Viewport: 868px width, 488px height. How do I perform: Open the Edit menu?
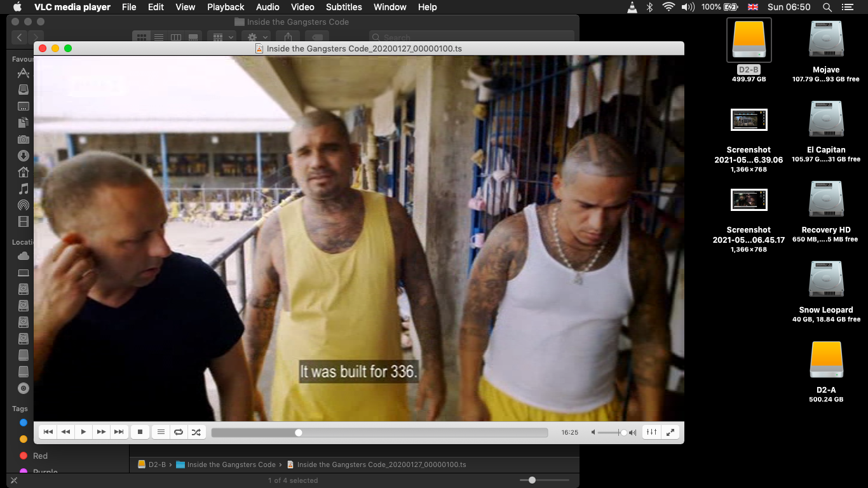tap(156, 7)
